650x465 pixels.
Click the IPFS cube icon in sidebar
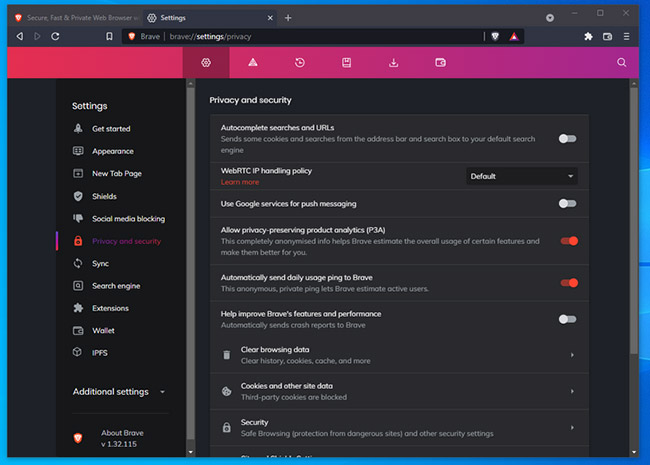(78, 352)
